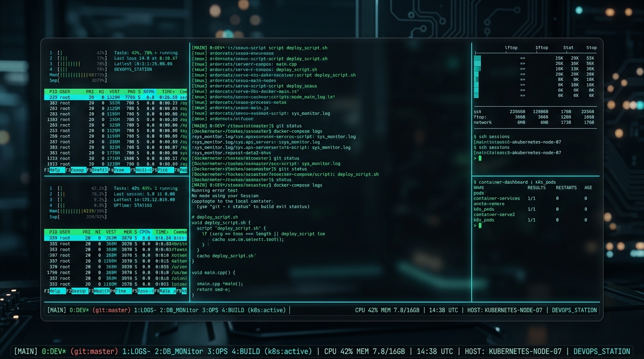Click F1 Help in the lower process monitor

(55, 291)
